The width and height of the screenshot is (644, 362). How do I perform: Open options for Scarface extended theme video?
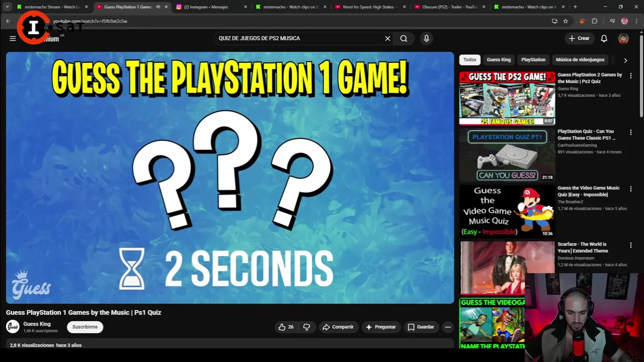[630, 245]
